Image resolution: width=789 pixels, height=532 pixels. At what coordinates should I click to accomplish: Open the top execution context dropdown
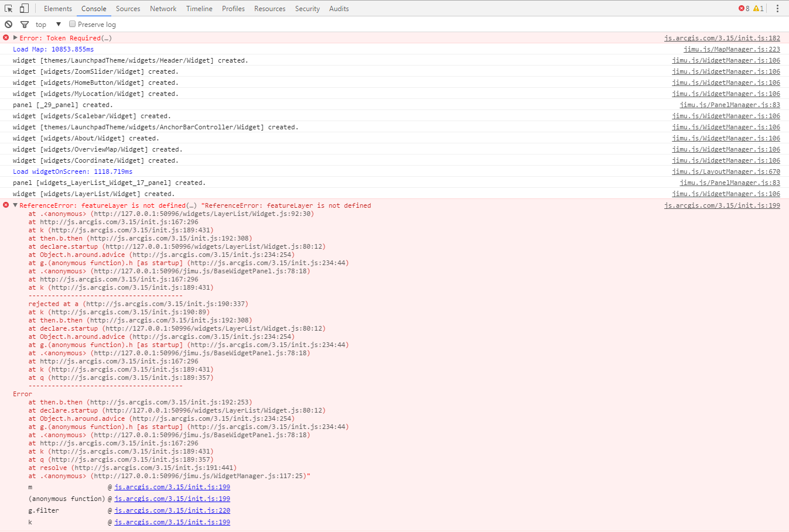click(49, 25)
